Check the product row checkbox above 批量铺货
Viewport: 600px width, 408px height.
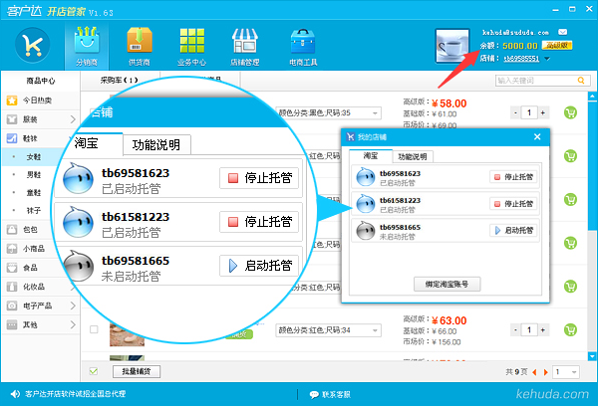(x=94, y=329)
